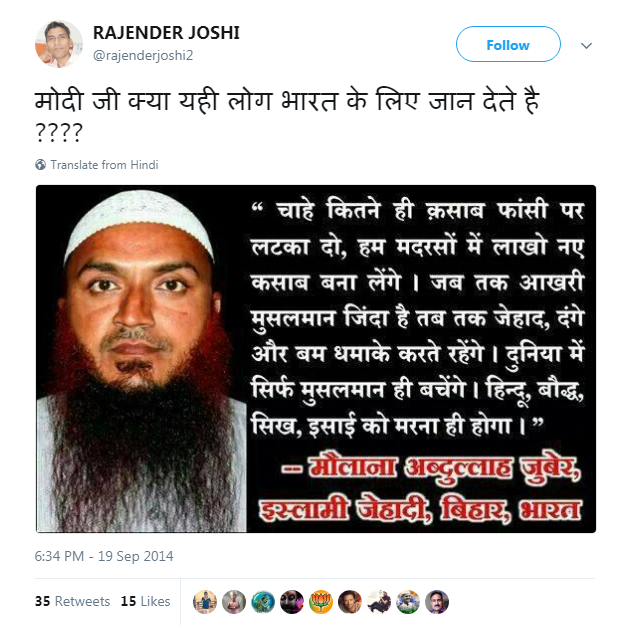This screenshot has height=625, width=631.
Task: Open Rajender Joshi's profile picture
Action: [59, 44]
